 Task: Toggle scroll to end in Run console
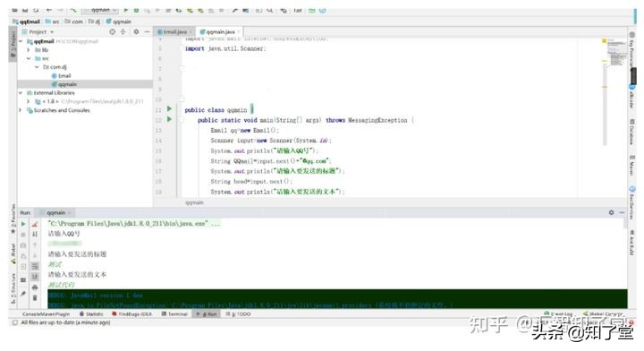35,277
